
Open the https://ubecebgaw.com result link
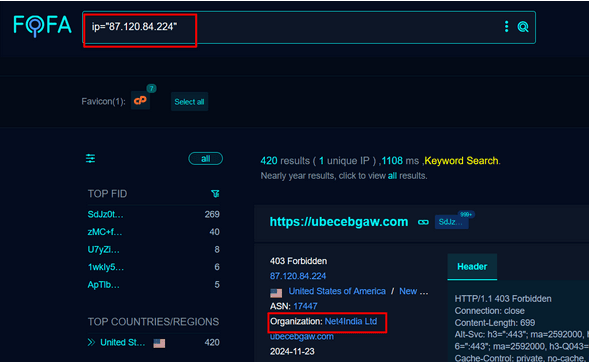tap(339, 222)
